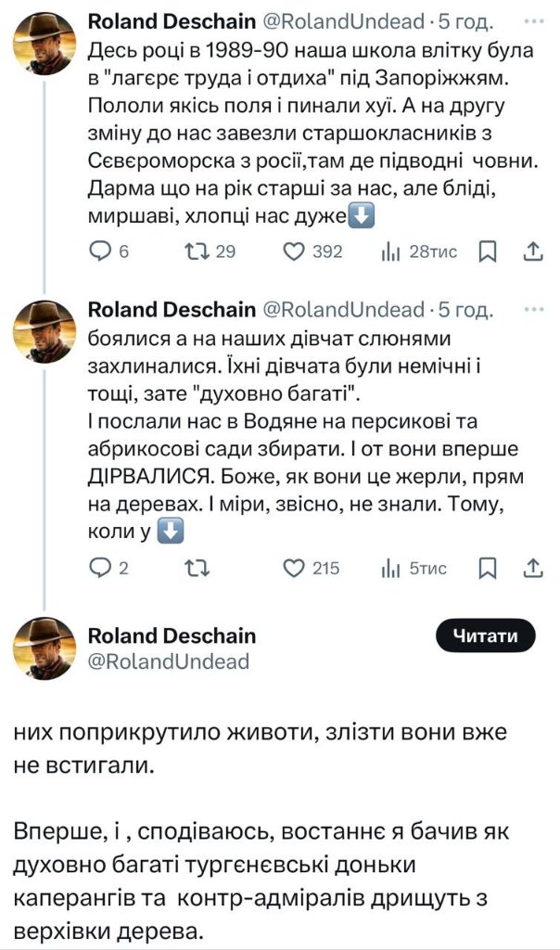Reply to the second tweet with 2 replies
Image resolution: width=560 pixels, height=950 pixels.
[x=98, y=568]
